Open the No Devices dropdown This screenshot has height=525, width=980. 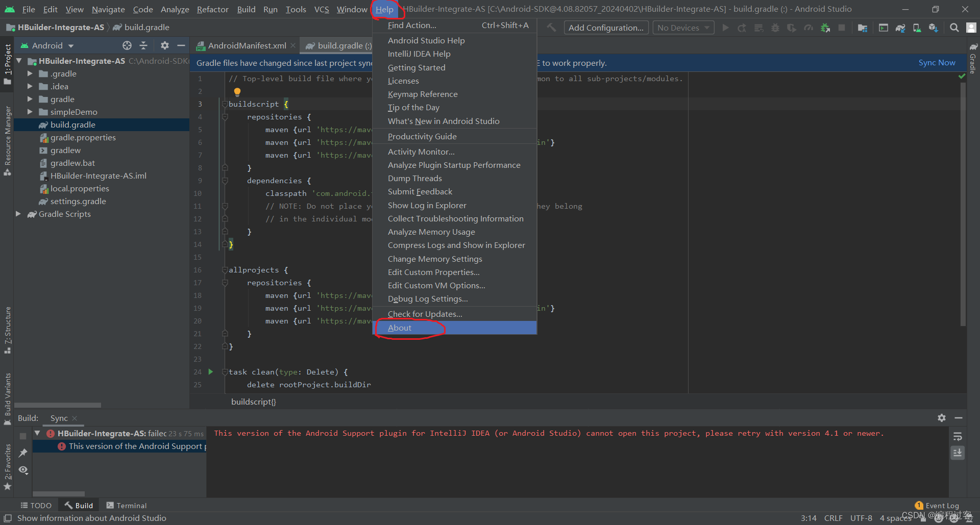pyautogui.click(x=683, y=28)
